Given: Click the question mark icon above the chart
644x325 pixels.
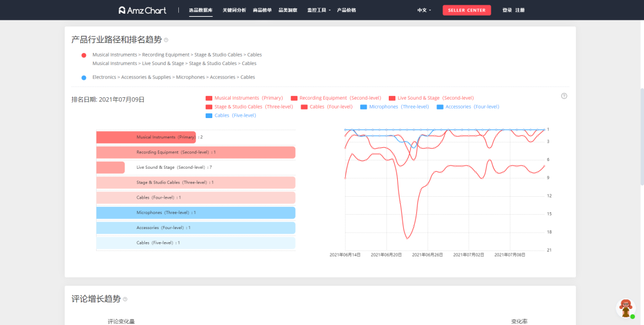Looking at the screenshot, I should pos(564,96).
